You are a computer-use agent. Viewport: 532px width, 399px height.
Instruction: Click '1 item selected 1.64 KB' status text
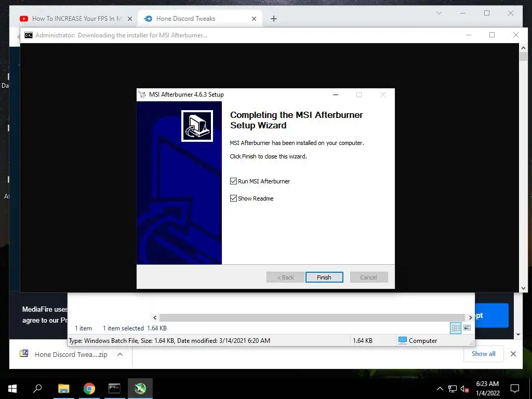135,328
